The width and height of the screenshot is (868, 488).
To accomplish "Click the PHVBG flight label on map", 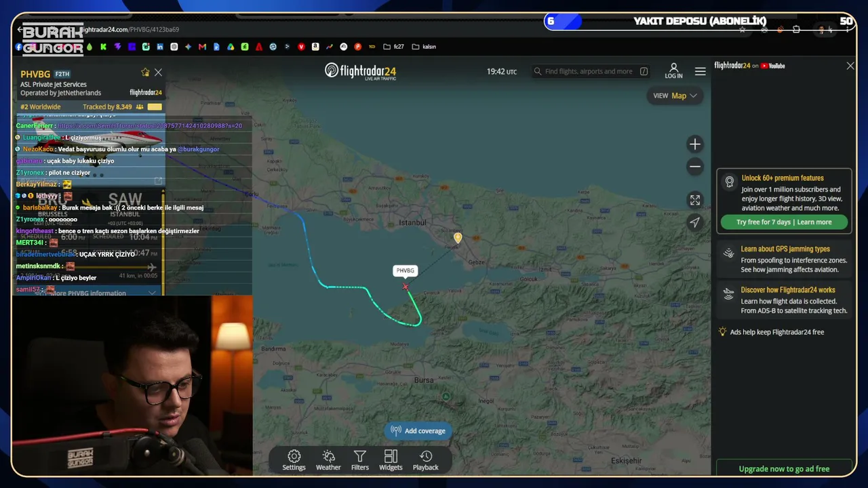I will [x=406, y=270].
